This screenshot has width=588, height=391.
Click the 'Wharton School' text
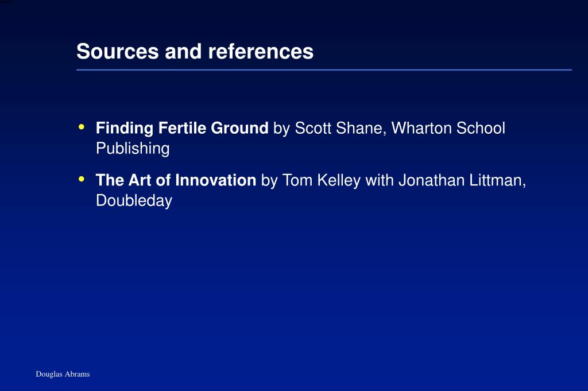[448, 128]
